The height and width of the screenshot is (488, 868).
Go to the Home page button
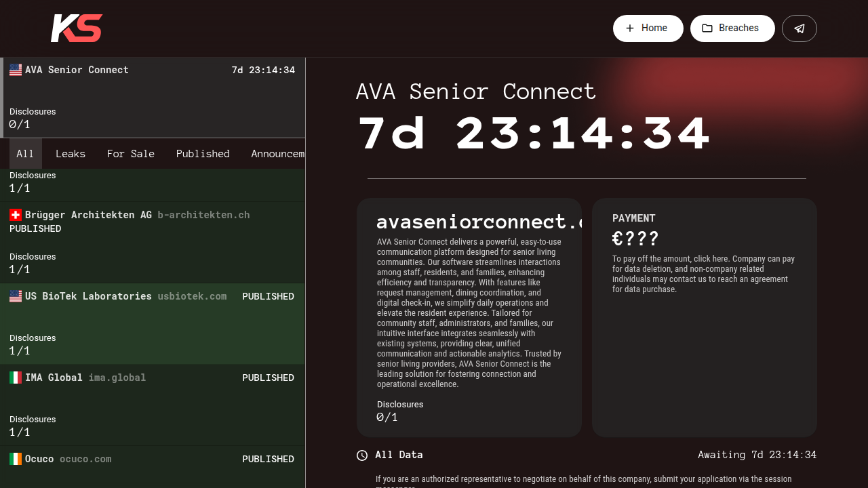(648, 28)
